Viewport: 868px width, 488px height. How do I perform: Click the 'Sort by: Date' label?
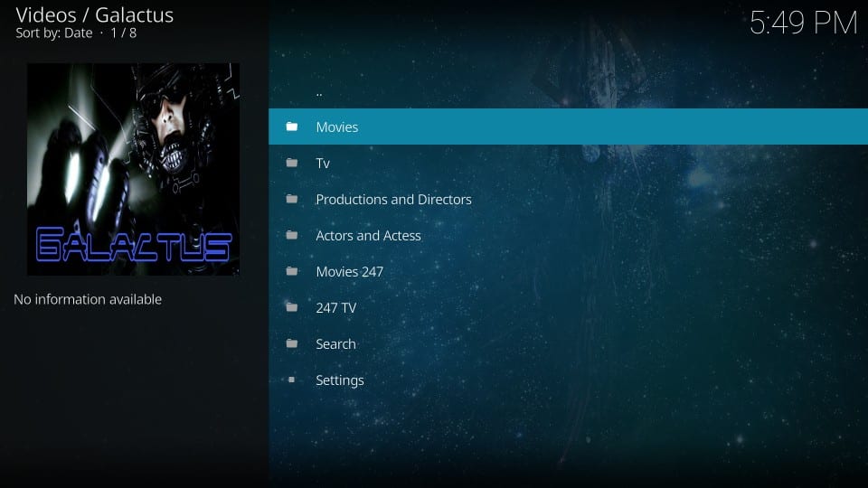[53, 33]
